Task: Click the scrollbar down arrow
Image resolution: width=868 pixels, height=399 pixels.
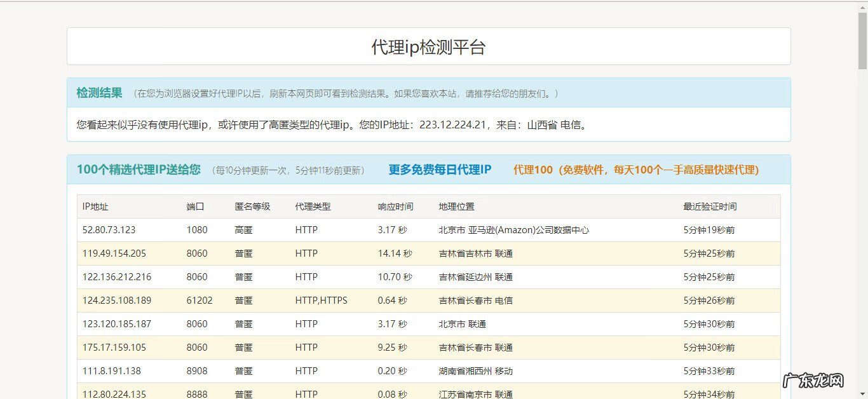Action: pyautogui.click(x=863, y=394)
